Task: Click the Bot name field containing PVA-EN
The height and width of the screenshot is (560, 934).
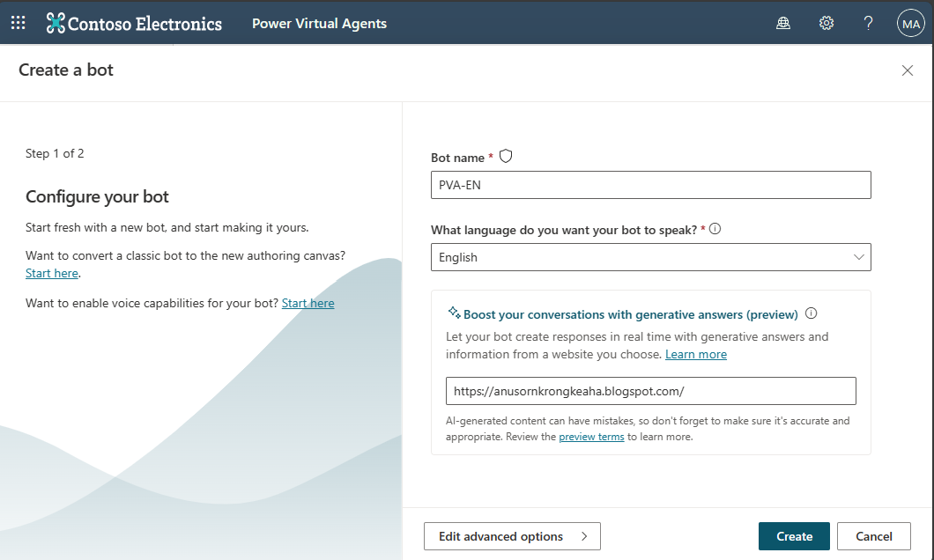Action: (650, 185)
